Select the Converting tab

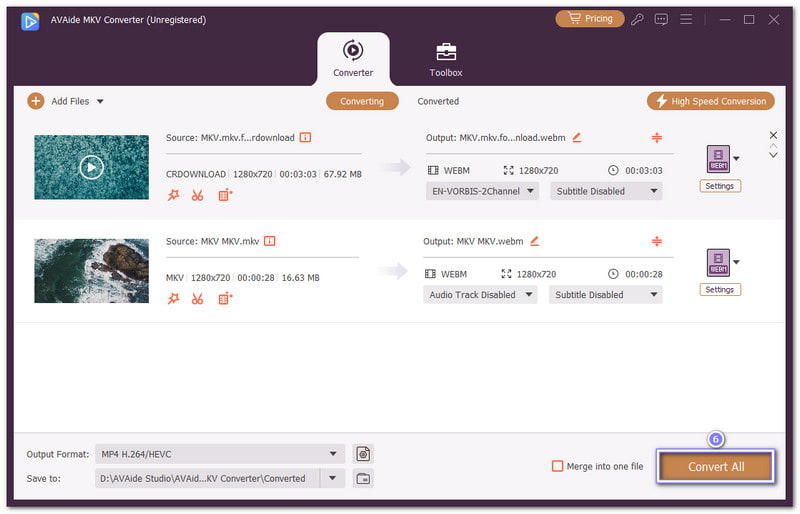pos(362,101)
